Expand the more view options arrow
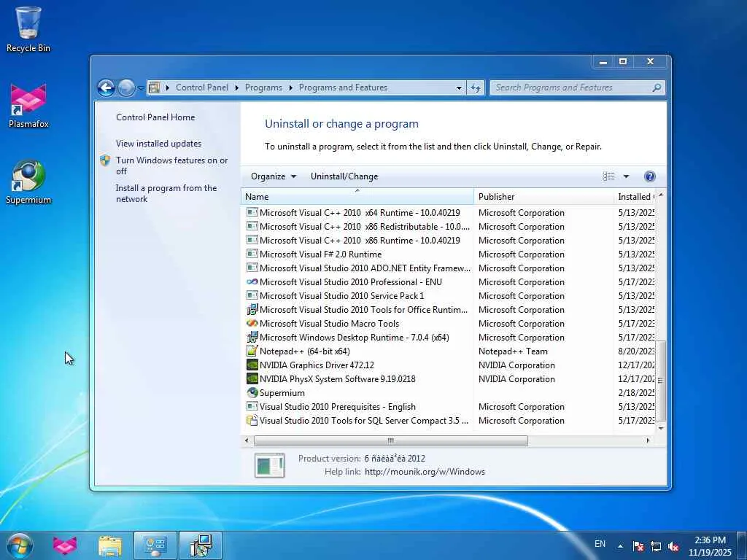747x560 pixels. click(x=626, y=176)
